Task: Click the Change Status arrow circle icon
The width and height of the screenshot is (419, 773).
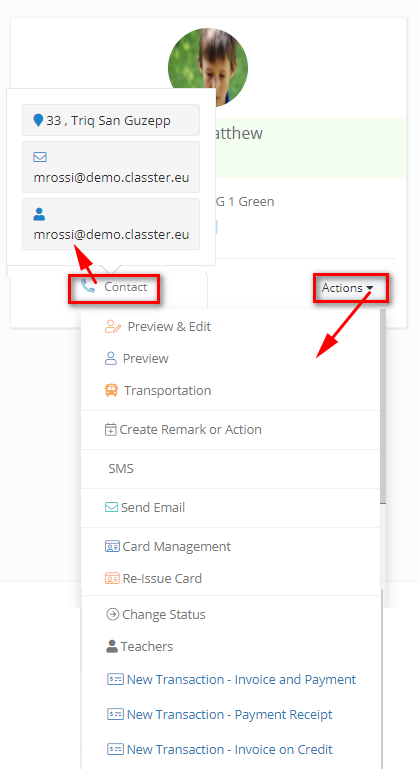Action: 112,614
